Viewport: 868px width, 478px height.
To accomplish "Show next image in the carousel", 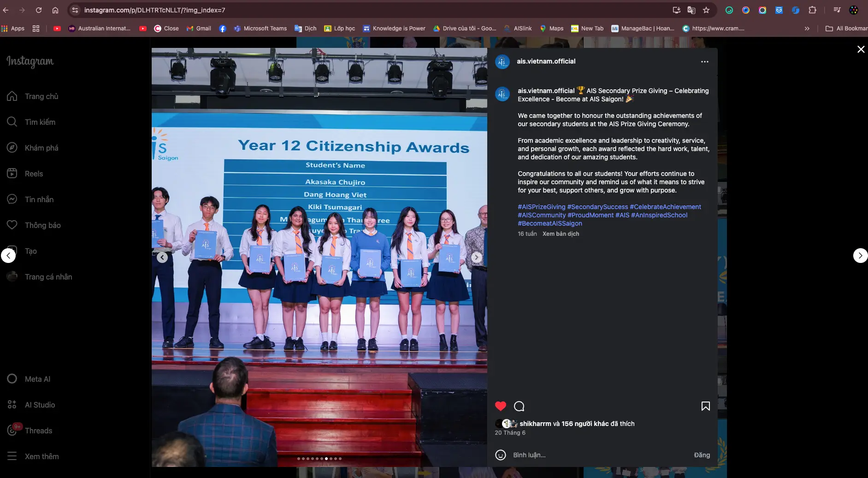I will [476, 257].
